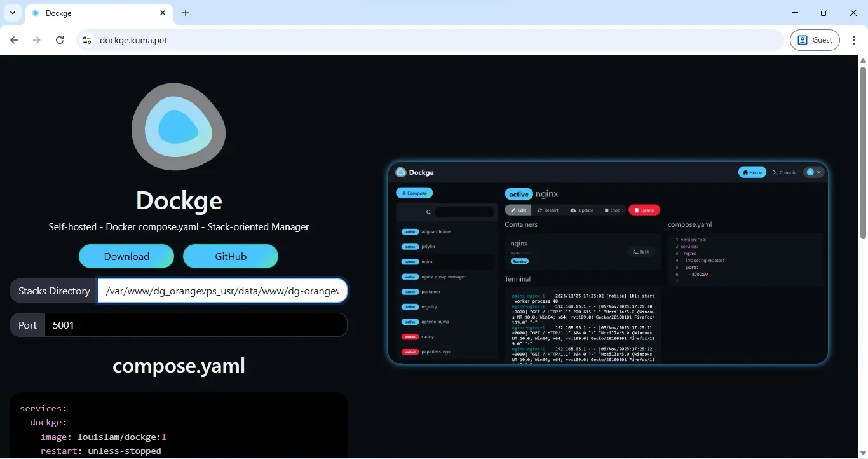Image resolution: width=868 pixels, height=459 pixels.
Task: Go back using the browser back arrow
Action: [14, 40]
